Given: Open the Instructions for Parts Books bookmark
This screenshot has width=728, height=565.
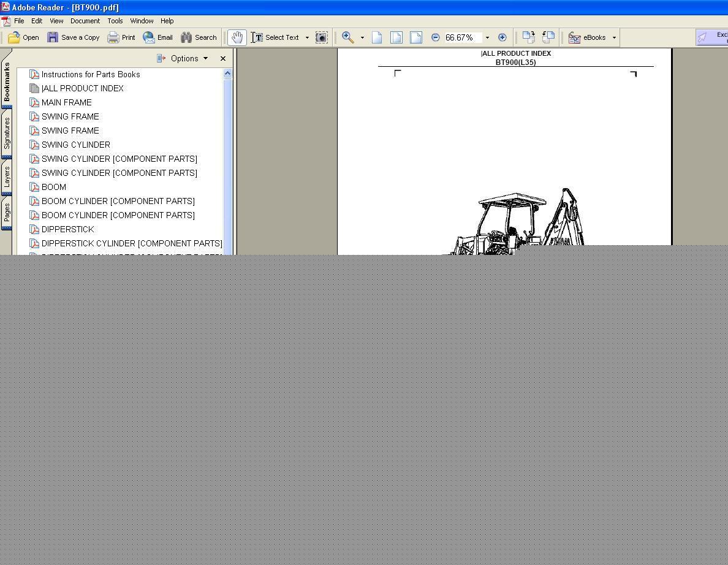Looking at the screenshot, I should [x=91, y=74].
